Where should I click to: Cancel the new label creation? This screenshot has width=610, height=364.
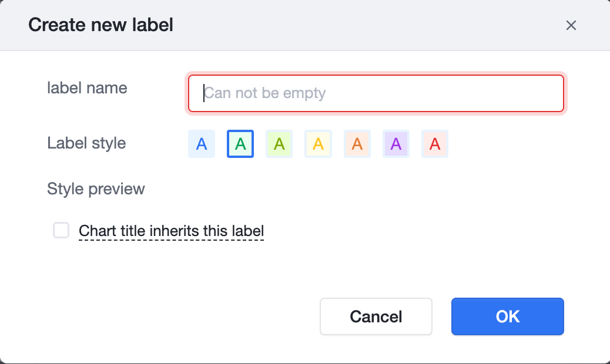click(376, 316)
